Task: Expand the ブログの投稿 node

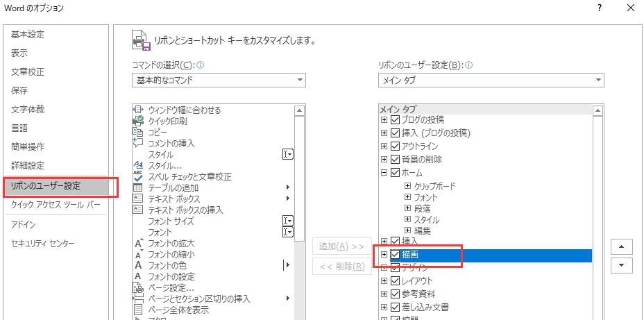Action: (384, 120)
